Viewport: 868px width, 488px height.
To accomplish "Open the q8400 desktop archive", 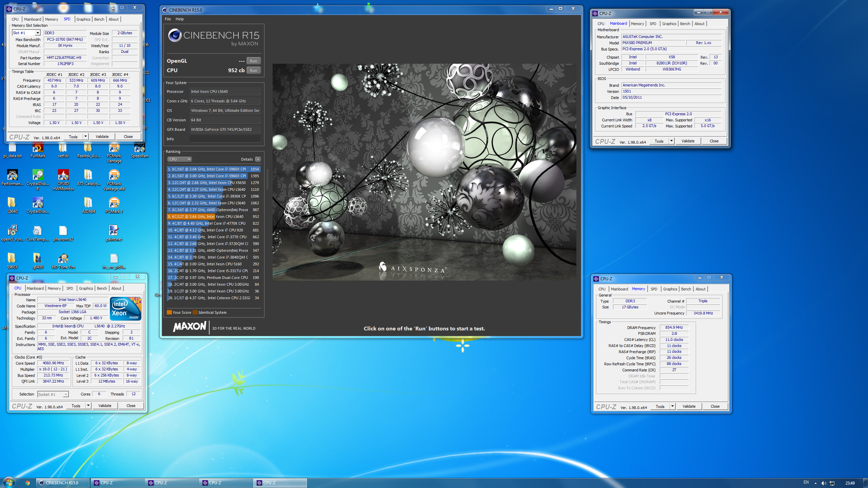I will pos(38,261).
